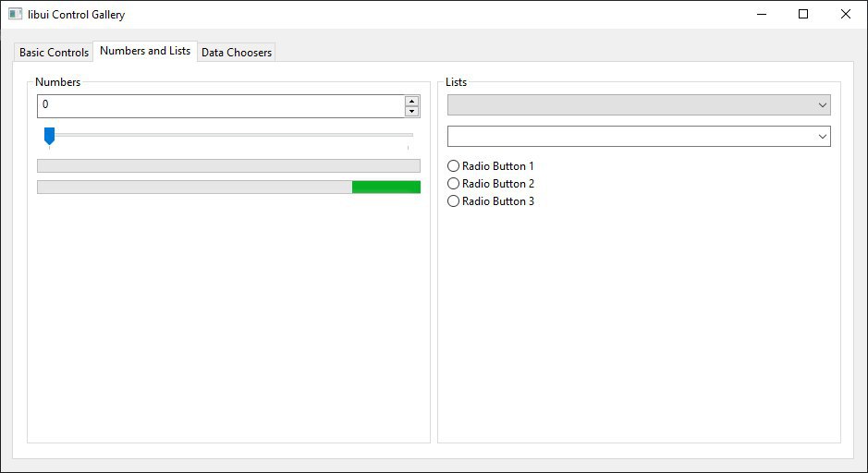Click the spinbox up arrow
868x473 pixels.
coord(411,102)
